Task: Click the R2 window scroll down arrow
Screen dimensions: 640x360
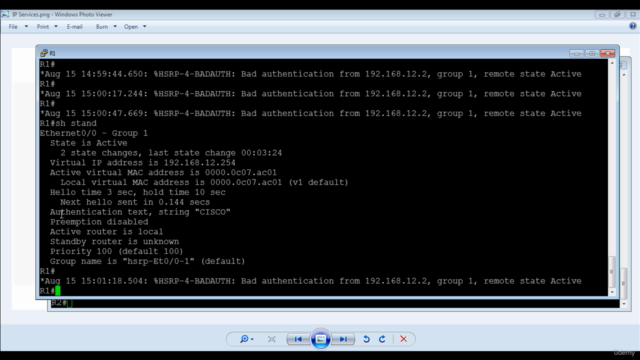Action: coord(624,304)
